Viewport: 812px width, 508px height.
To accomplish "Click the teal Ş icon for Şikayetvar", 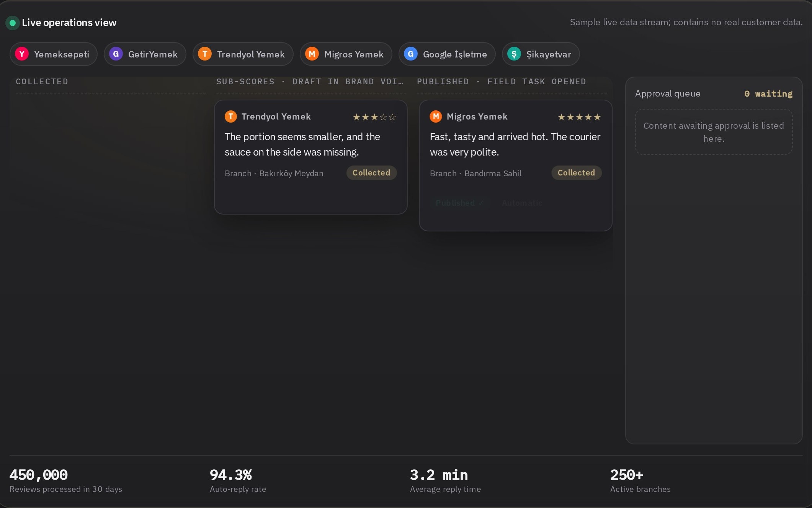I will coord(514,54).
